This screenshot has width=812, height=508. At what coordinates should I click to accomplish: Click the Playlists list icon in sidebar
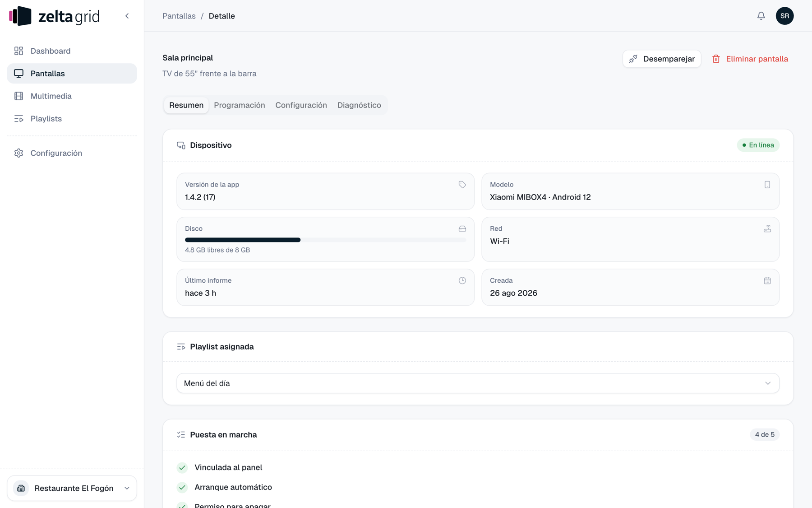pos(18,119)
